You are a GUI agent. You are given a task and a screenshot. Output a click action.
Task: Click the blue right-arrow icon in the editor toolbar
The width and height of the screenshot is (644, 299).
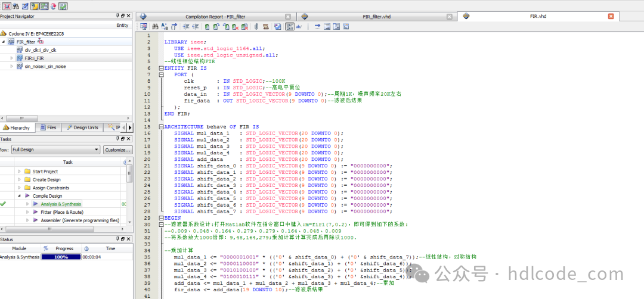click(x=317, y=27)
